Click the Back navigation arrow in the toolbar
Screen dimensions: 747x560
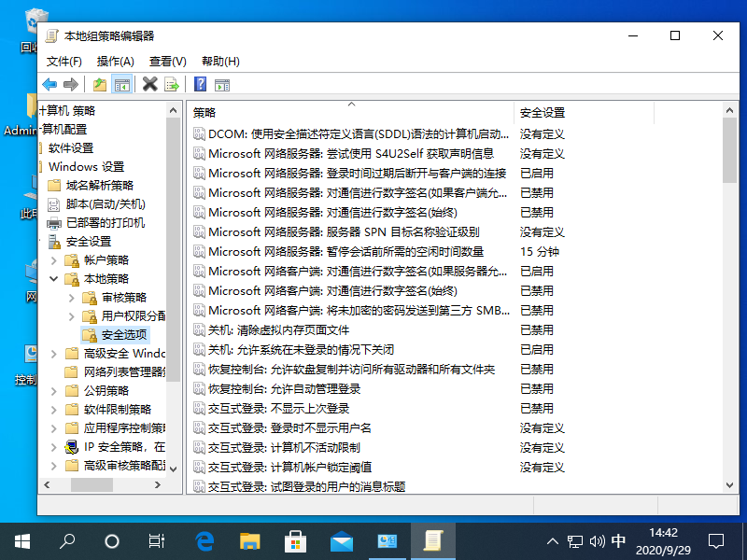click(49, 84)
